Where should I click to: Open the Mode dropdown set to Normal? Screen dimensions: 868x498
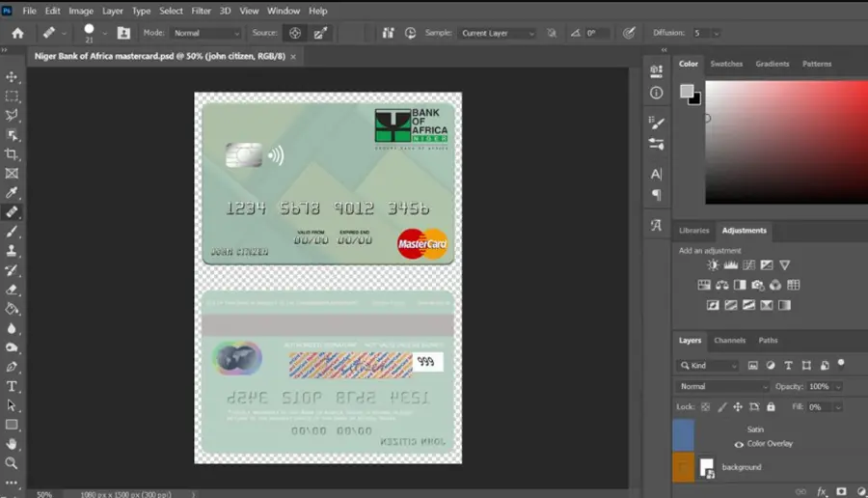pyautogui.click(x=206, y=33)
